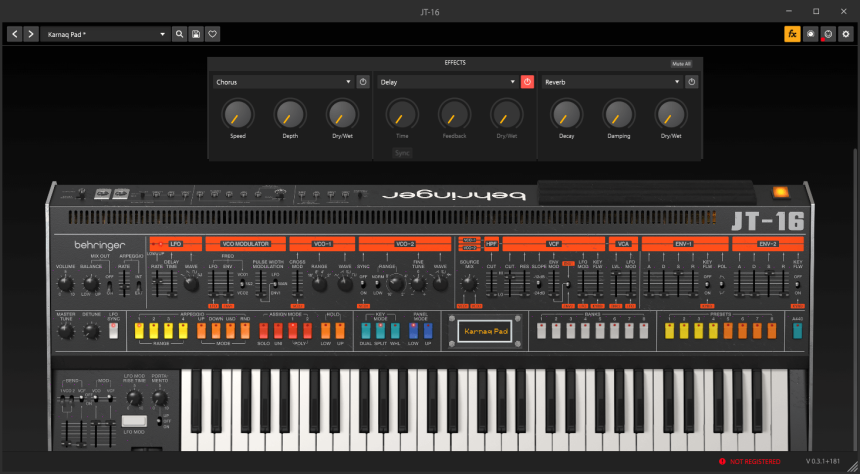Click the VOLUME knob on the synth

(66, 284)
